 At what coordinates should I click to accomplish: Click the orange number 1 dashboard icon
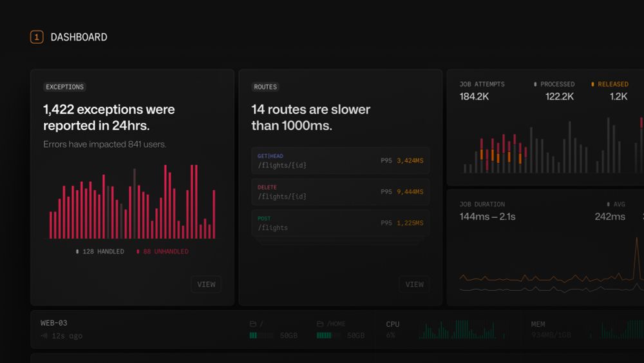[37, 37]
